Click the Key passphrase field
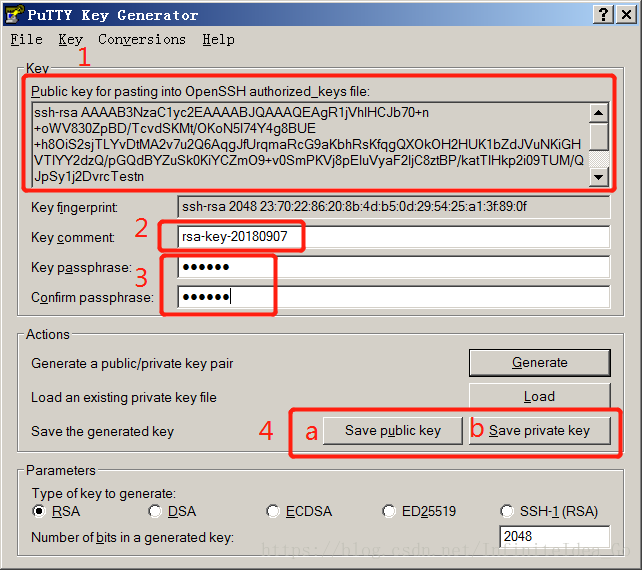 coord(394,267)
